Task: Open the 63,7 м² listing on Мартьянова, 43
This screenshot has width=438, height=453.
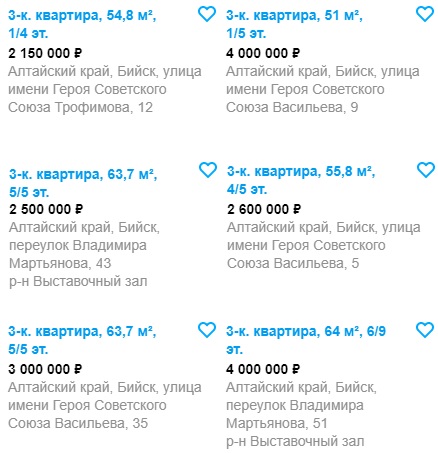Action: tap(83, 183)
